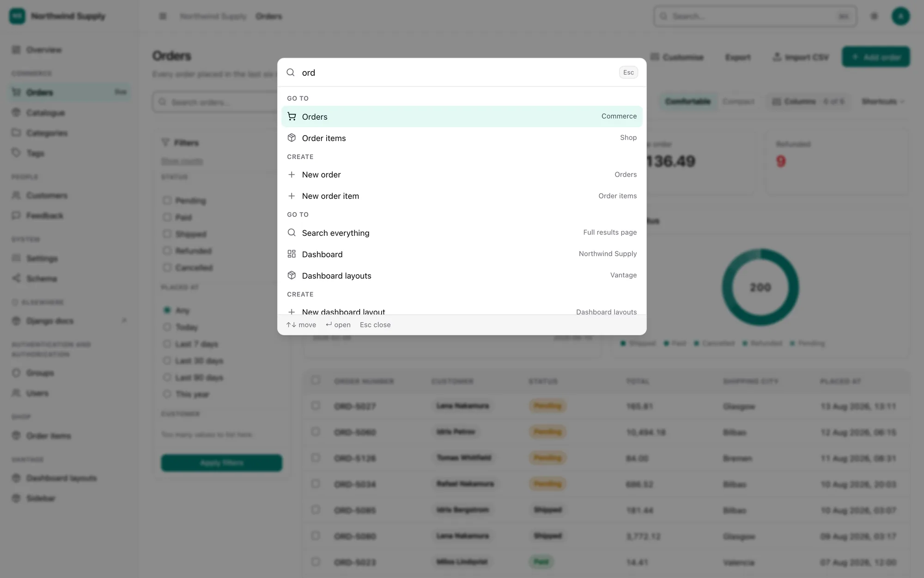924x578 pixels.
Task: Tick the select-all checkbox in orders table header
Action: pos(316,380)
